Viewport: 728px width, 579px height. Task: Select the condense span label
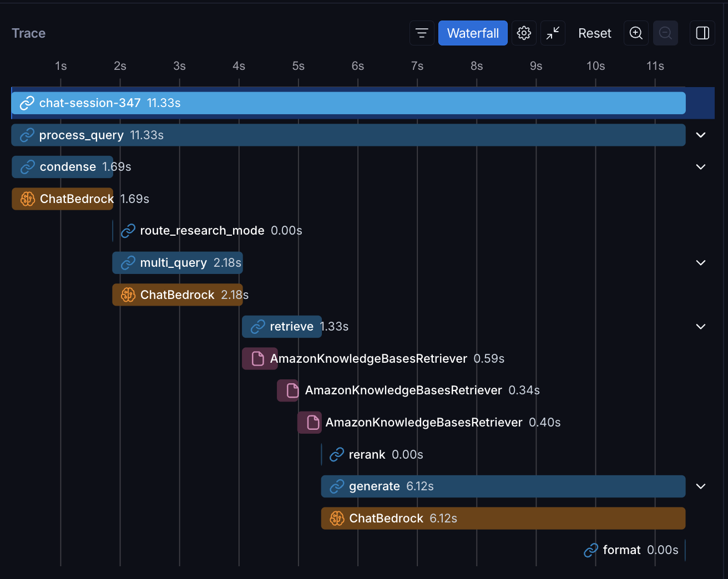[x=68, y=167]
